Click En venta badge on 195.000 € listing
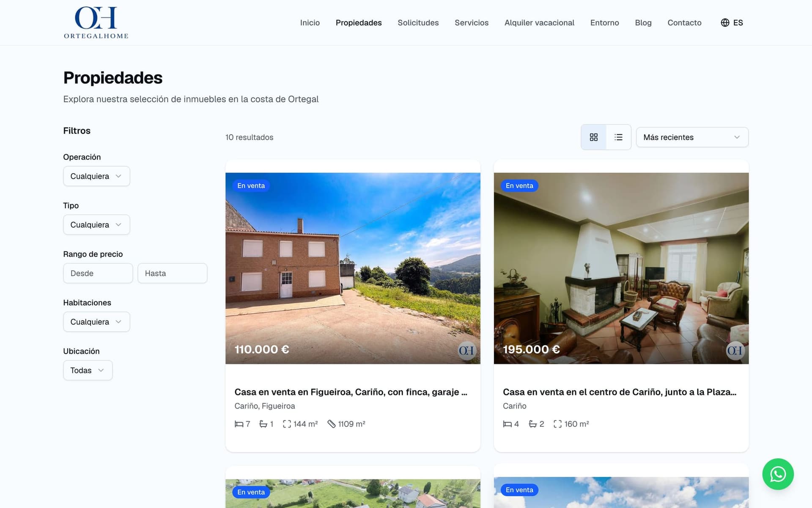 click(519, 185)
